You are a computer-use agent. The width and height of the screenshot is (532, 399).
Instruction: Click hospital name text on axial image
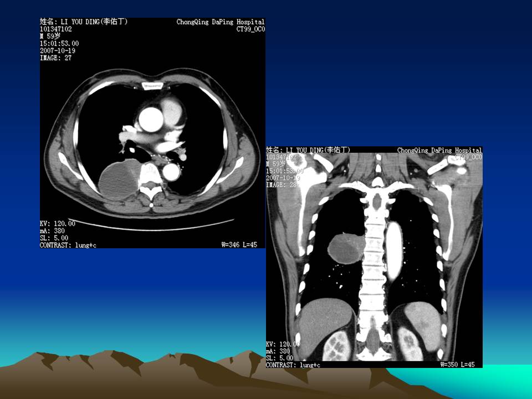pyautogui.click(x=220, y=22)
